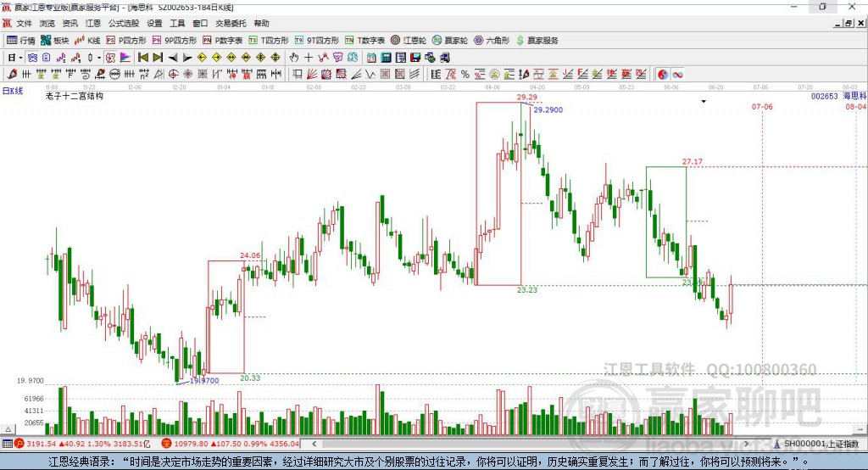The image size is (868, 470).
Task: Move right with black arrow icon
Action: click(x=187, y=58)
